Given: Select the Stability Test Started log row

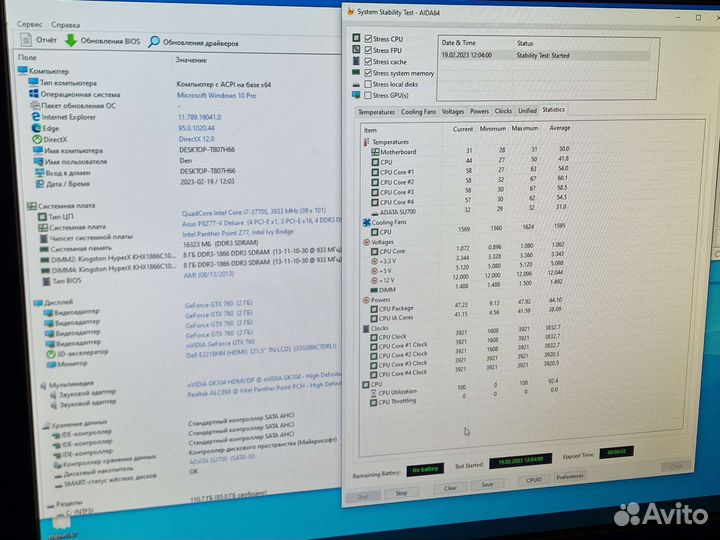Looking at the screenshot, I should point(545,55).
